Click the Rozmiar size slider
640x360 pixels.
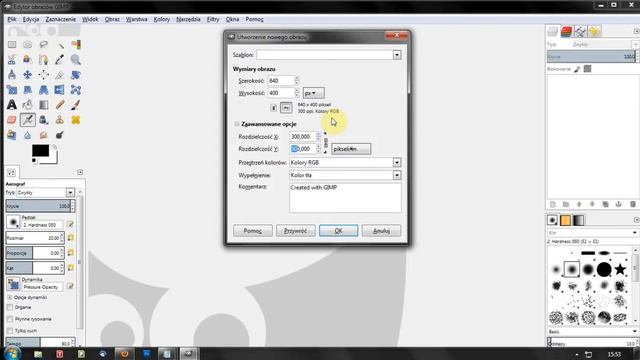point(35,238)
